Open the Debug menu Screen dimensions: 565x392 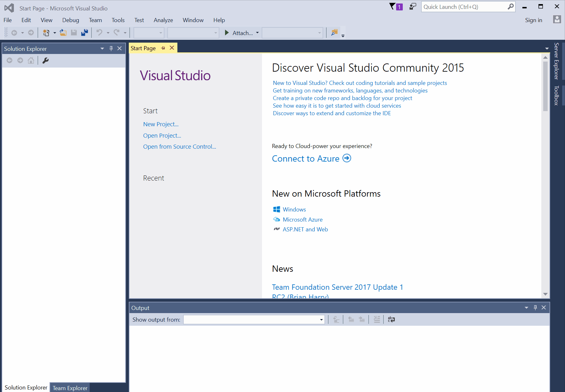71,20
